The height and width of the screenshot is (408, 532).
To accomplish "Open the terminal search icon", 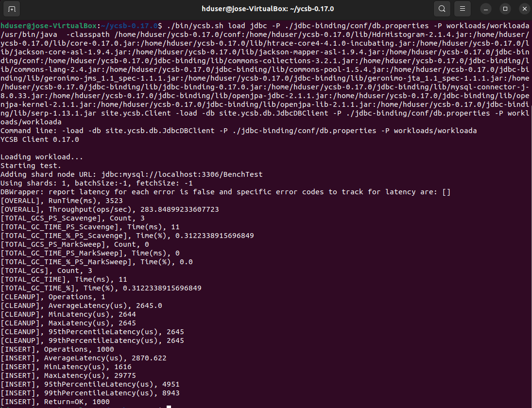I will (442, 9).
